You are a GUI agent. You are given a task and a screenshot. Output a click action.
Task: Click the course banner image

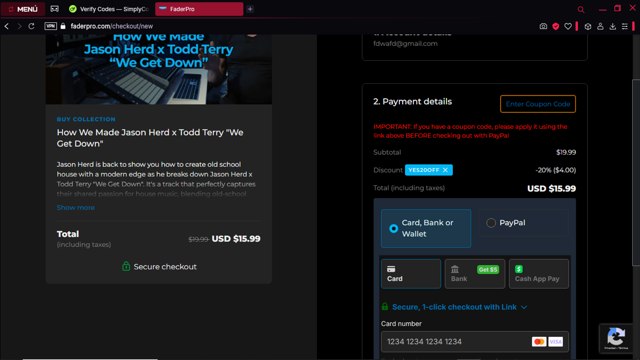[x=159, y=69]
